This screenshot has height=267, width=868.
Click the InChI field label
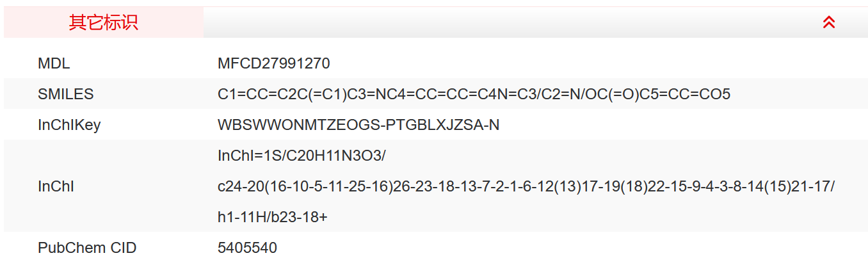56,186
